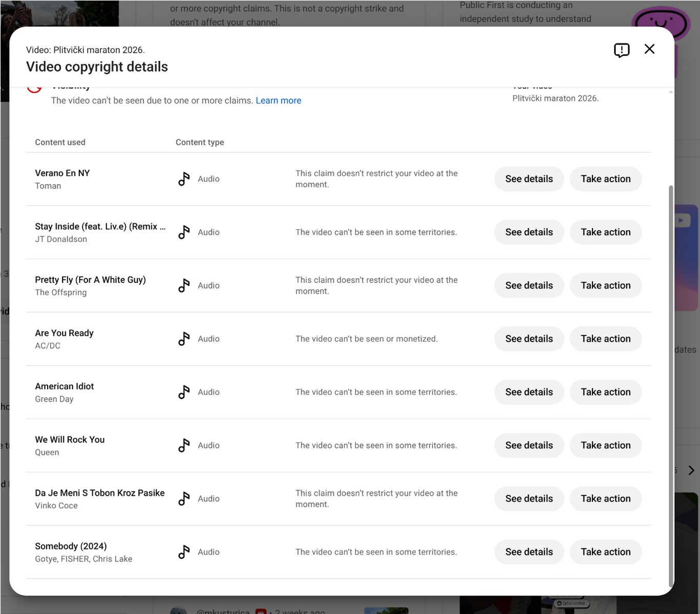
Task: See details for Green Day American Idiot
Action: 529,392
